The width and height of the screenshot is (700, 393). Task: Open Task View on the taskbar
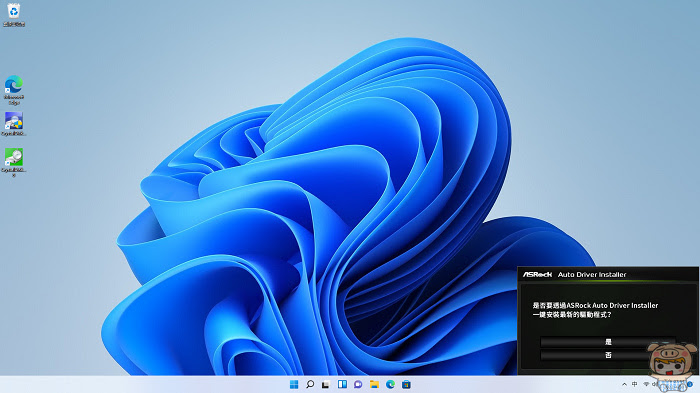326,385
